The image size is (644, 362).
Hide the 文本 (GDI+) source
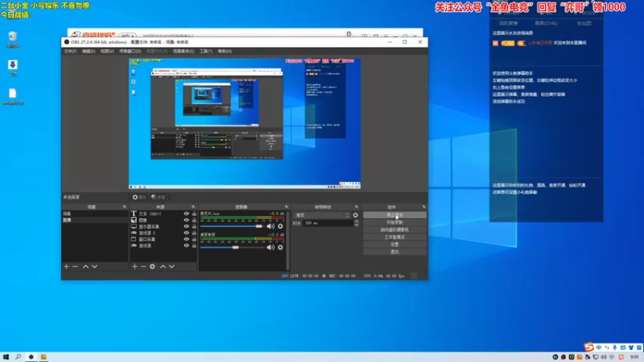186,214
